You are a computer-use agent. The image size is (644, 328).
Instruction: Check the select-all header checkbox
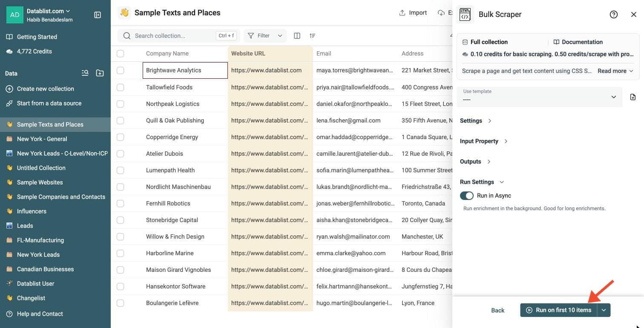pyautogui.click(x=121, y=54)
